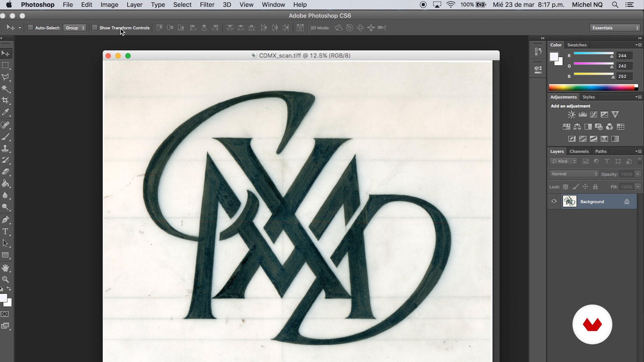Select the Crop tool
Image resolution: width=644 pixels, height=362 pixels.
5,100
